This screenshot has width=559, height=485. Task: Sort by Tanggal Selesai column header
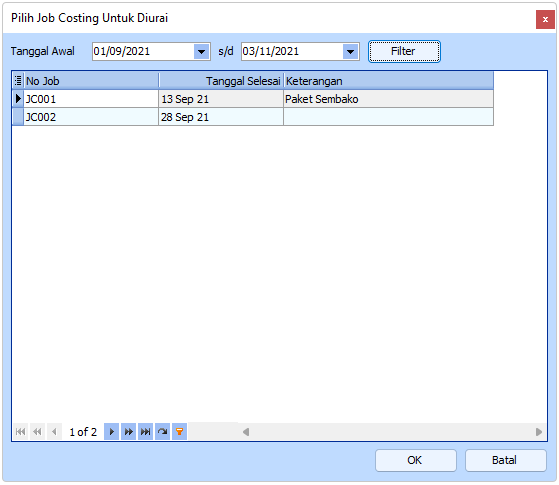click(x=221, y=81)
